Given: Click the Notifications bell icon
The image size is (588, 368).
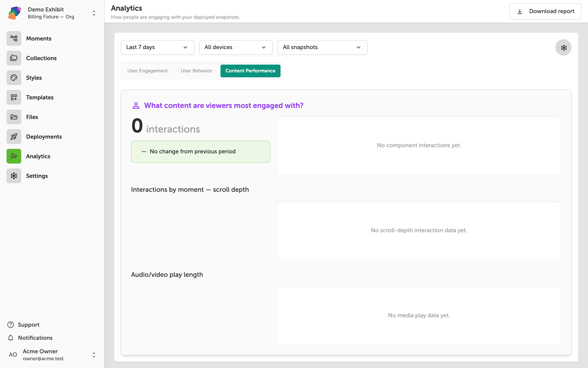Looking at the screenshot, I should click(x=11, y=338).
